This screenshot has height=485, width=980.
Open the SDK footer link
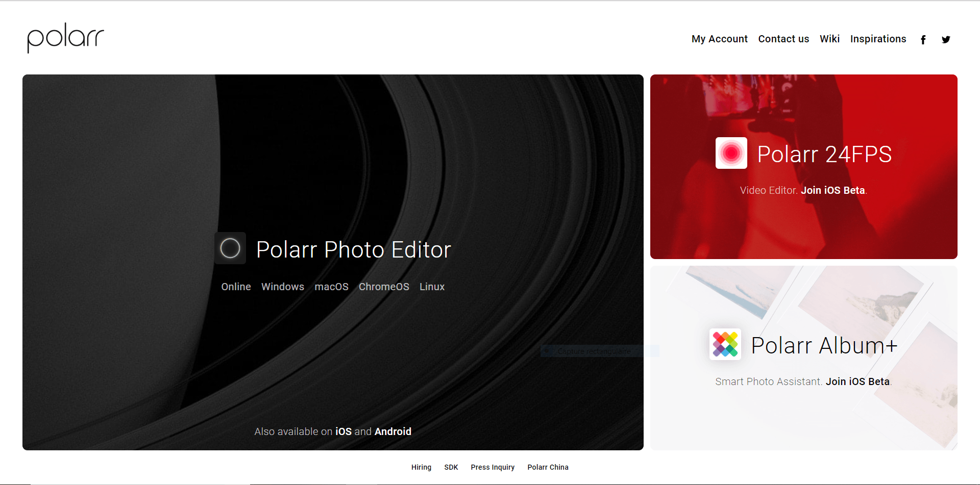point(451,467)
